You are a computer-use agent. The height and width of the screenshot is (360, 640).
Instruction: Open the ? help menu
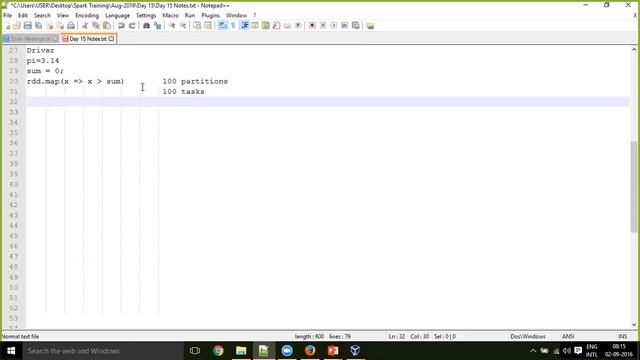[255, 16]
